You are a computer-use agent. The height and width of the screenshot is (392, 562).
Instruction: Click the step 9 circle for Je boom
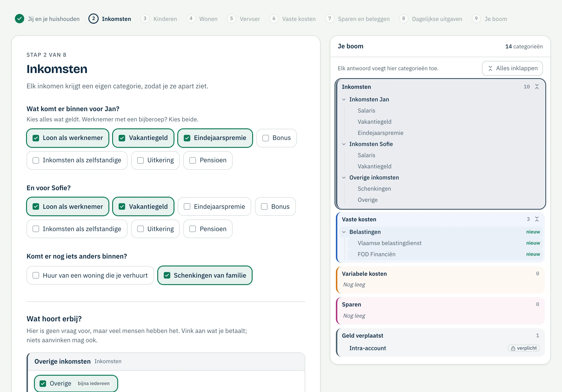pos(476,19)
